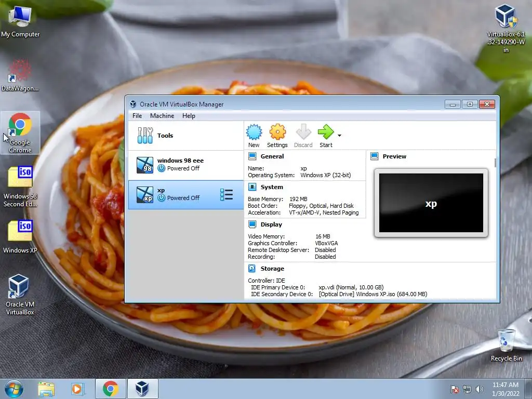This screenshot has width=532, height=399.
Task: Open the Display settings heading link
Action: point(271,224)
